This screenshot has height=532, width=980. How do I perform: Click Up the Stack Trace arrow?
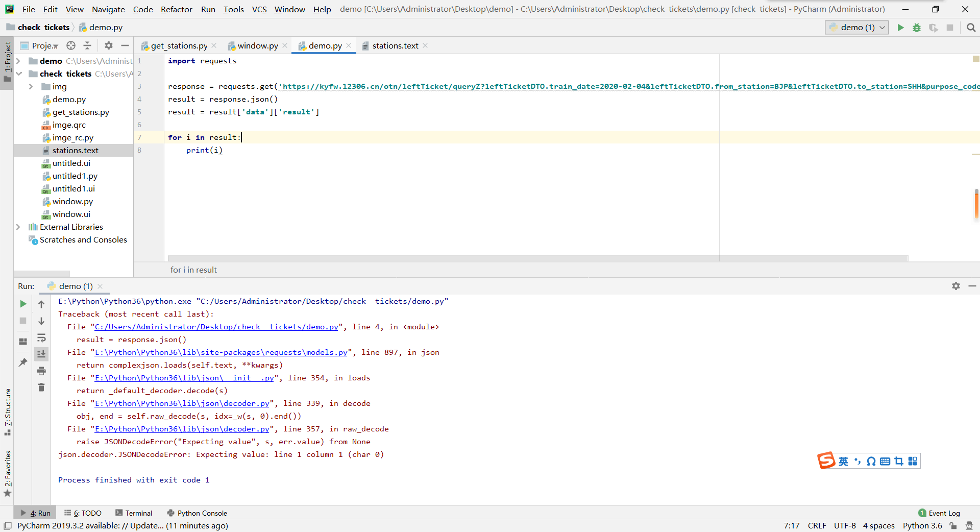click(x=41, y=304)
